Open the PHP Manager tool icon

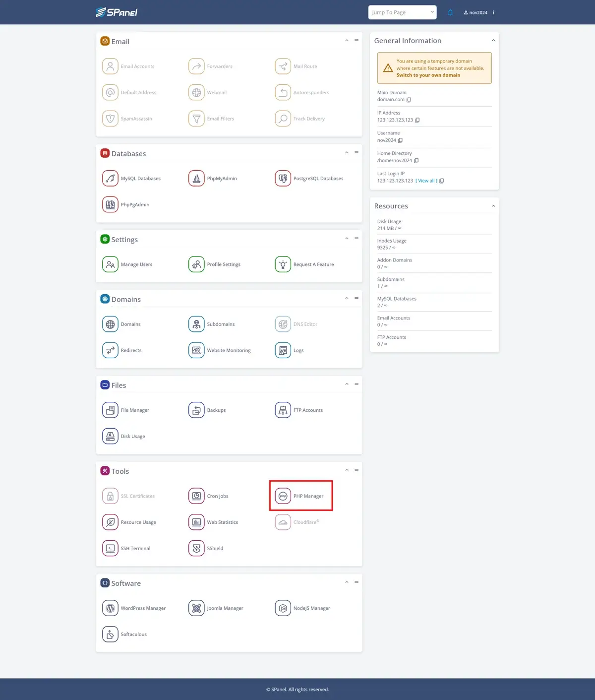click(283, 496)
